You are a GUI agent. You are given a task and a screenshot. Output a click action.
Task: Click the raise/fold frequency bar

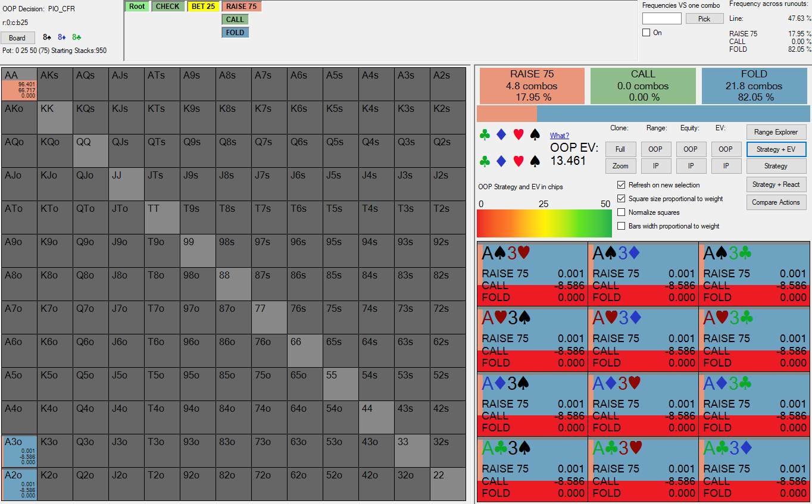tap(644, 114)
